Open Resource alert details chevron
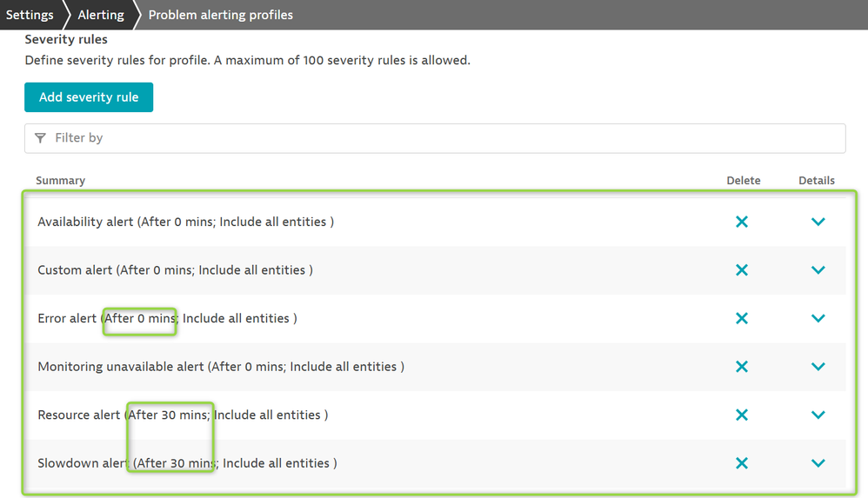The width and height of the screenshot is (868, 498). tap(818, 415)
